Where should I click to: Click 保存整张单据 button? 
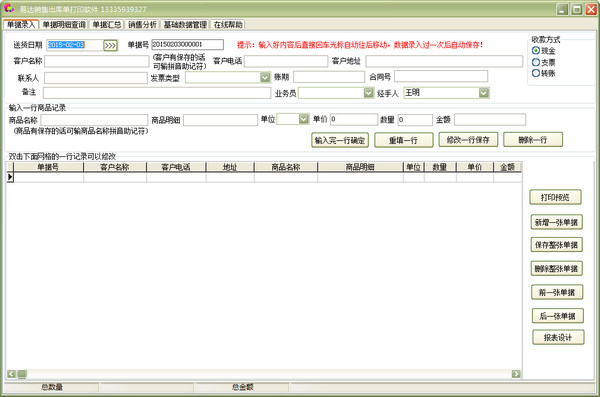point(556,245)
